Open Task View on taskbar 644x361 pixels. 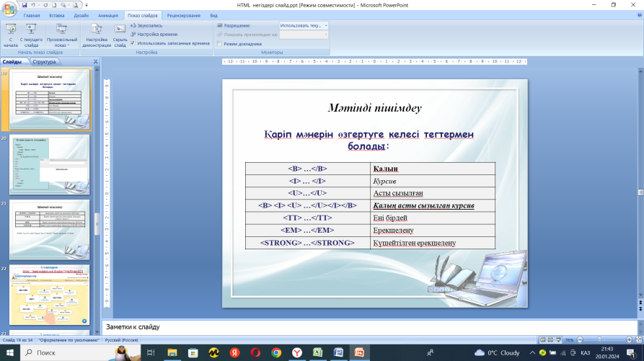[x=151, y=353]
